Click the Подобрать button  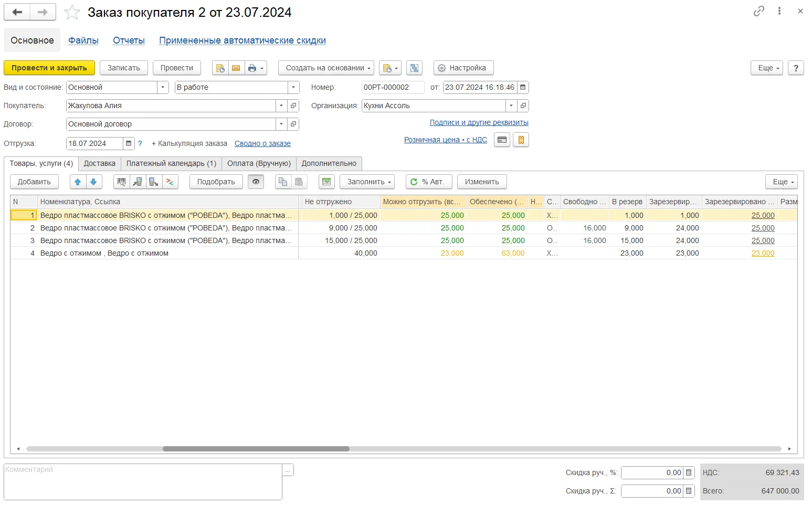pyautogui.click(x=216, y=182)
